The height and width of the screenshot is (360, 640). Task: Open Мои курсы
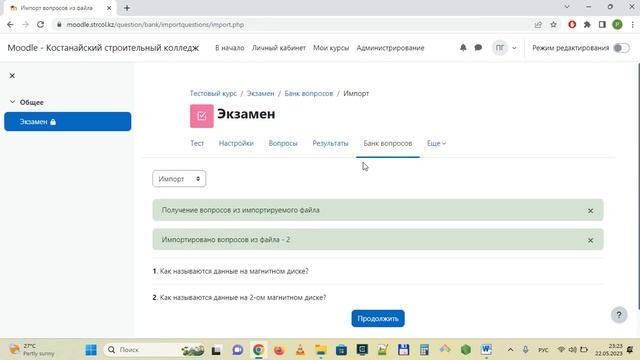(x=331, y=48)
